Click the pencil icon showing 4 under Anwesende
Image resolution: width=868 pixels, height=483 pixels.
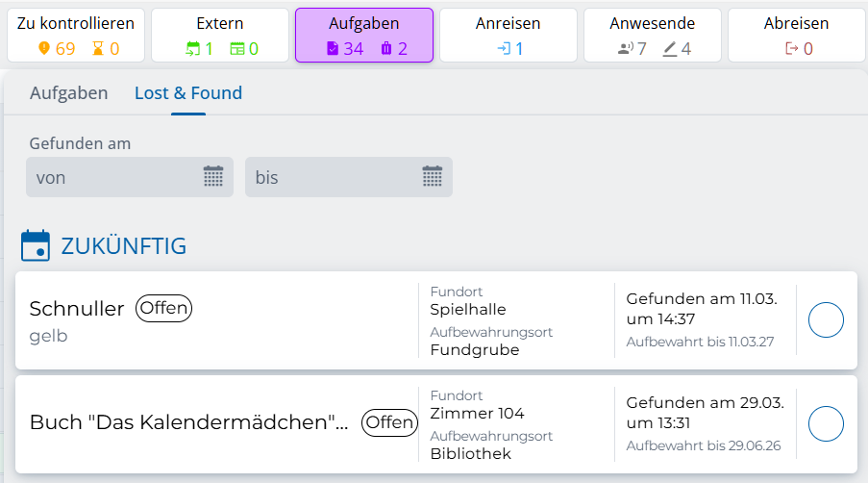[x=670, y=48]
